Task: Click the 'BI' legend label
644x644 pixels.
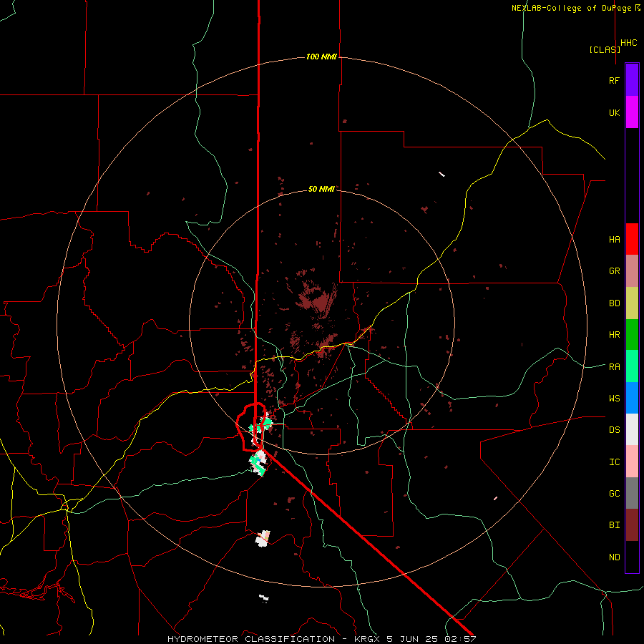Action: coord(614,525)
